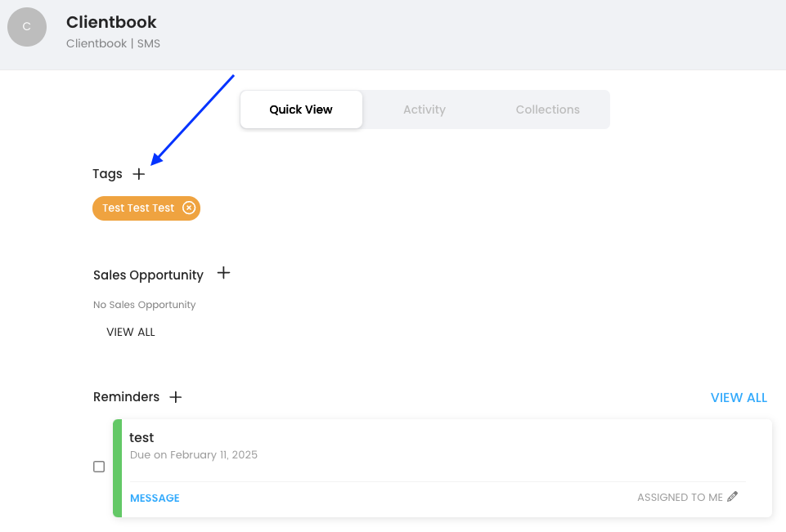Screen dimensions: 786x532
Task: Open the "test" reminder title
Action: pyautogui.click(x=141, y=438)
